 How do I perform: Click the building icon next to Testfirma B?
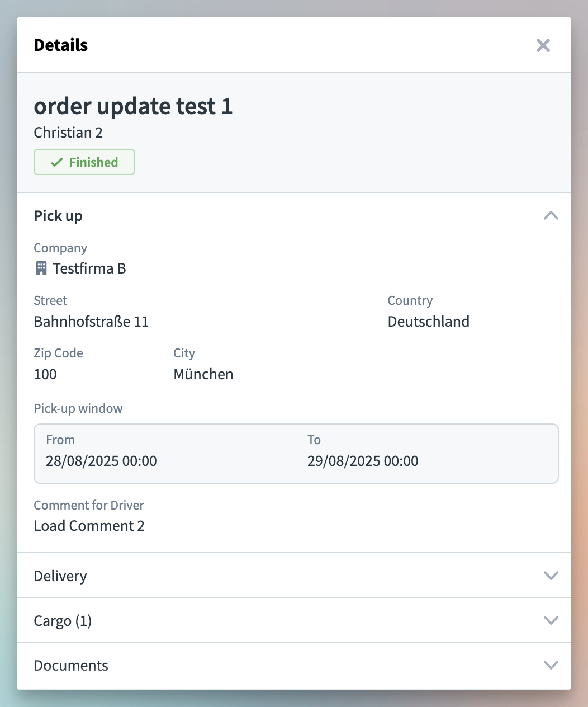click(40, 268)
